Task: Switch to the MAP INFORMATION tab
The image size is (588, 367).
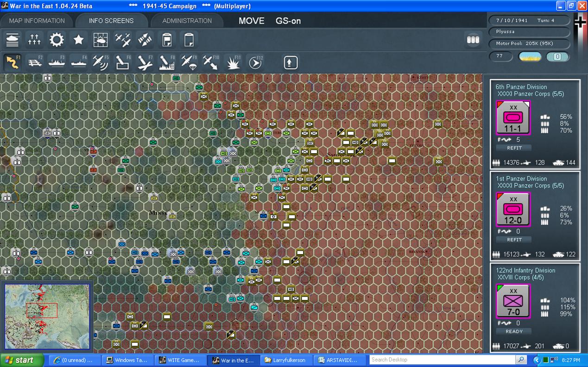Action: coord(37,21)
